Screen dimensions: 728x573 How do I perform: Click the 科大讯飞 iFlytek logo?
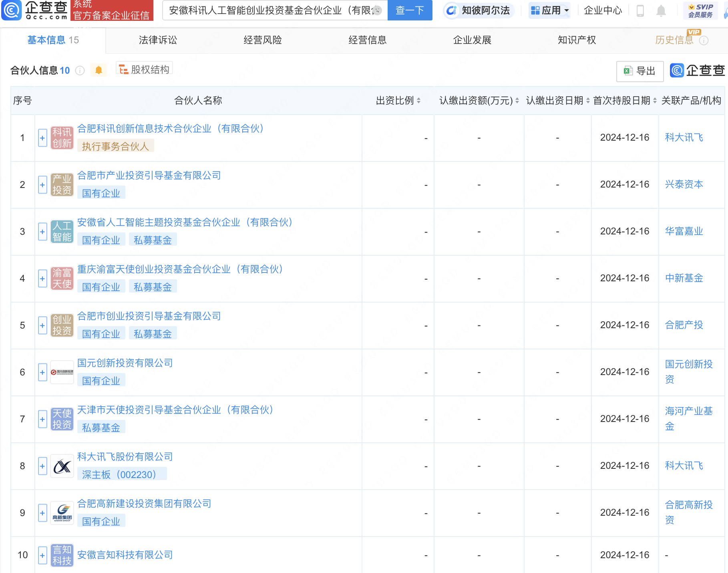click(x=62, y=466)
